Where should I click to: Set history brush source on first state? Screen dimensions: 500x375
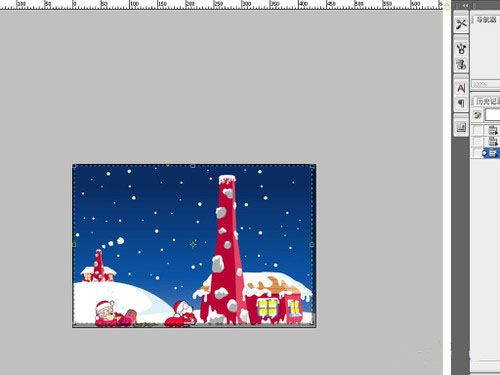pos(477,130)
